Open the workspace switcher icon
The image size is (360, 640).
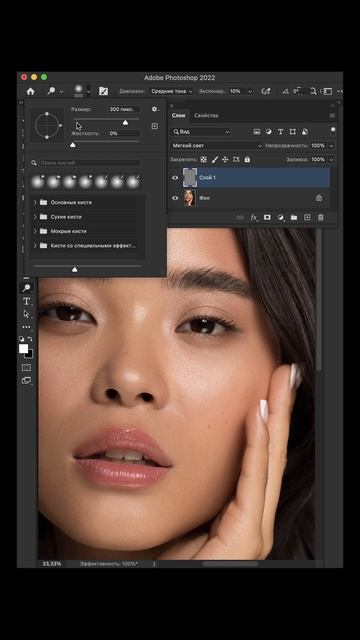click(328, 91)
